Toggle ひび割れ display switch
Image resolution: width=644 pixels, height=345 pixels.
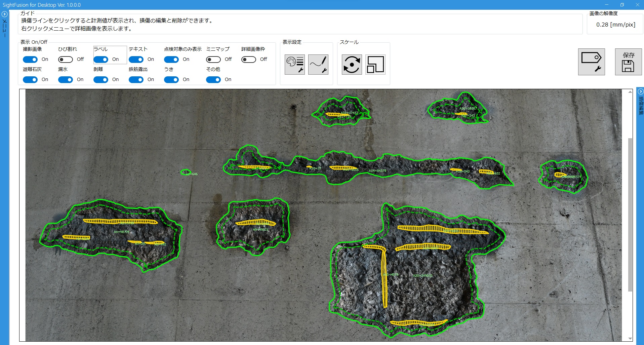[x=66, y=60]
